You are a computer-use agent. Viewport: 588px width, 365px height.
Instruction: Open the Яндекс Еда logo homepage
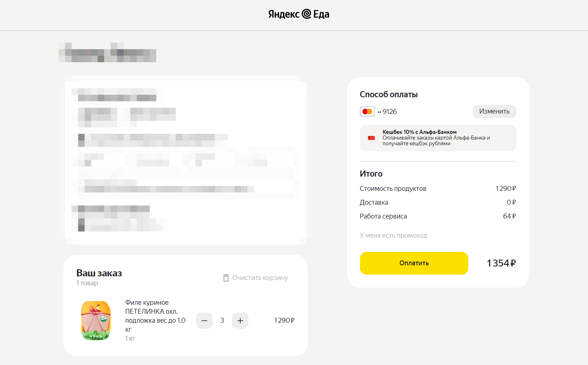[x=298, y=14]
